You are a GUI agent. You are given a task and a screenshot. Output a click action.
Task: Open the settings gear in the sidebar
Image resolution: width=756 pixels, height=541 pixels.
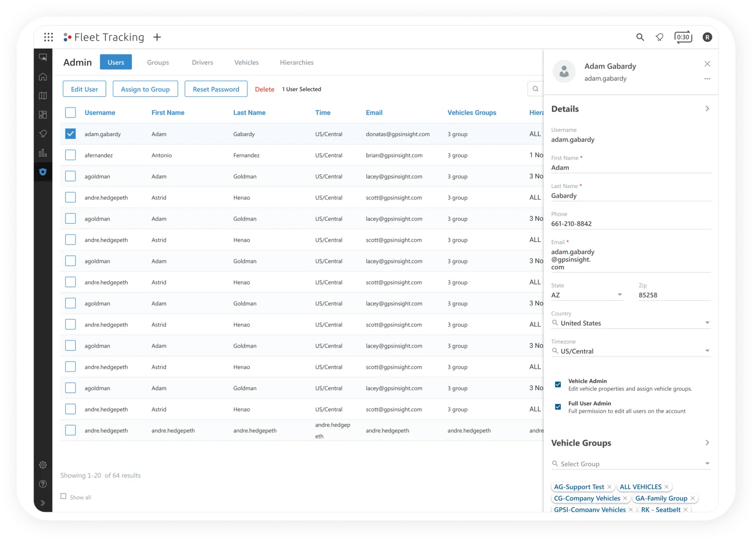[x=43, y=465]
